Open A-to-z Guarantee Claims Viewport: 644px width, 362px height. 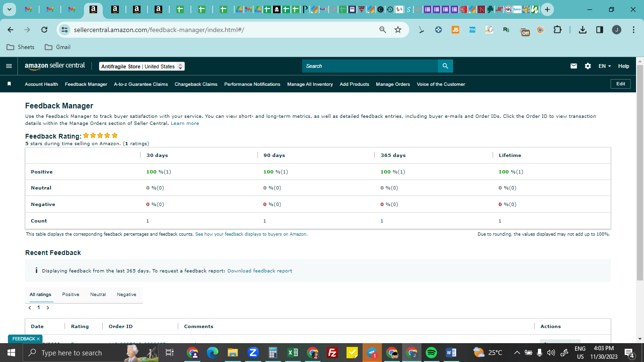tap(141, 84)
